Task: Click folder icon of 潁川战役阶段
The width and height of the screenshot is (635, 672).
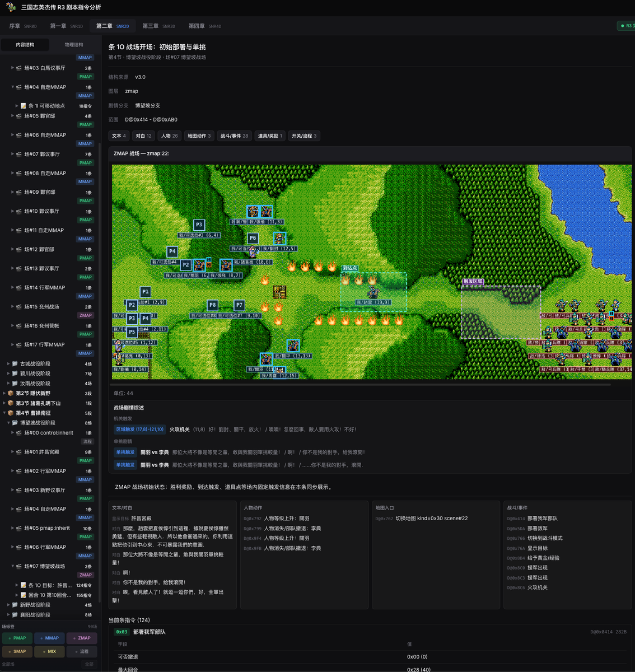Action: tap(15, 374)
